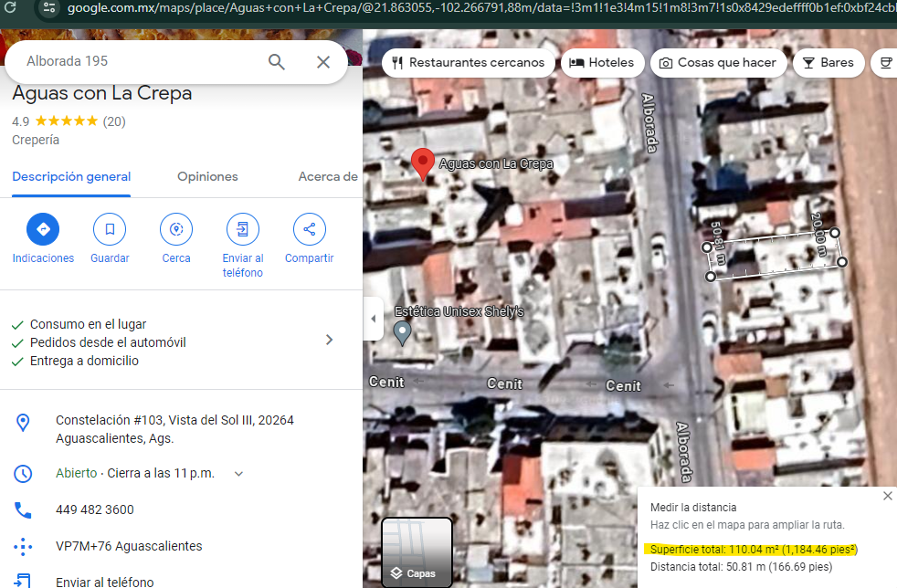Expand opening hours dropdown arrow

point(239,474)
